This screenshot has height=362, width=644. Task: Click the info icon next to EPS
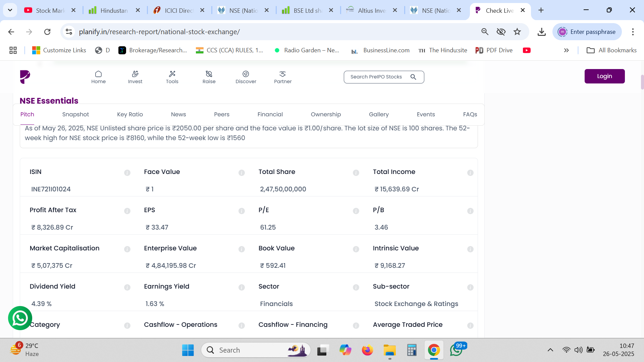pyautogui.click(x=241, y=211)
